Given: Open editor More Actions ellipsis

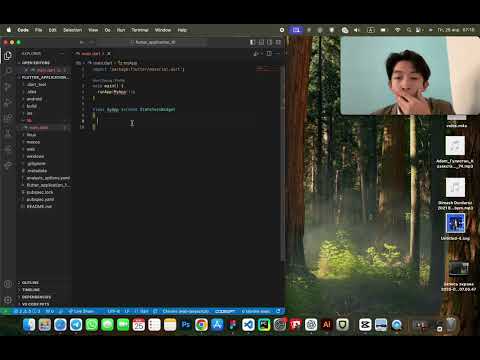Looking at the screenshot, I should coord(278,53).
